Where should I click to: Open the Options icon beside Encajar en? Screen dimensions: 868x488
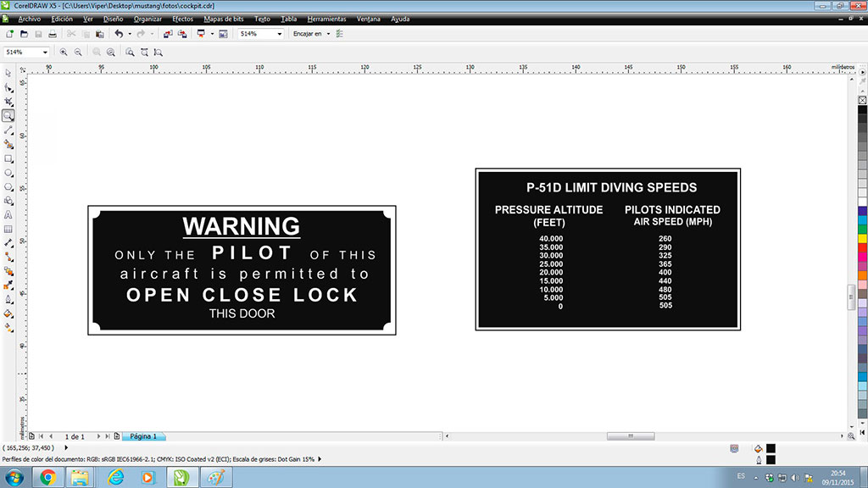pos(339,34)
